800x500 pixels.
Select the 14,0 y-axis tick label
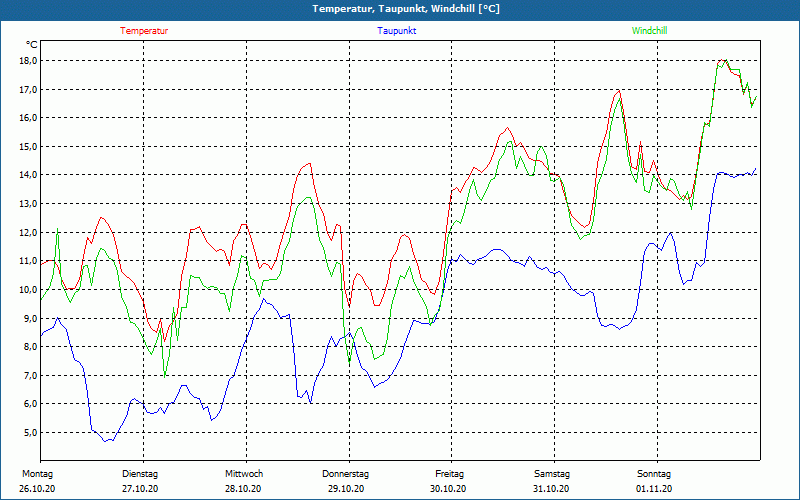pos(28,175)
